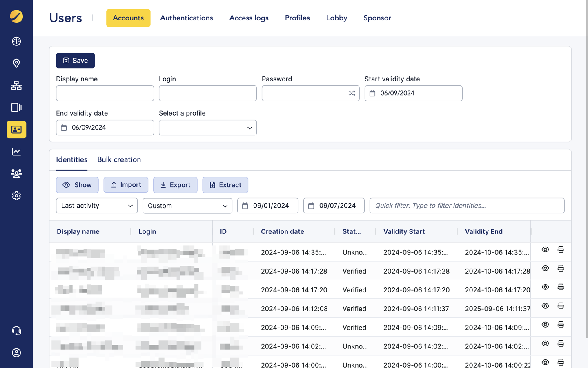Click the portals/devices icon in sidebar
Screen dimensions: 588x368
(x=16, y=108)
